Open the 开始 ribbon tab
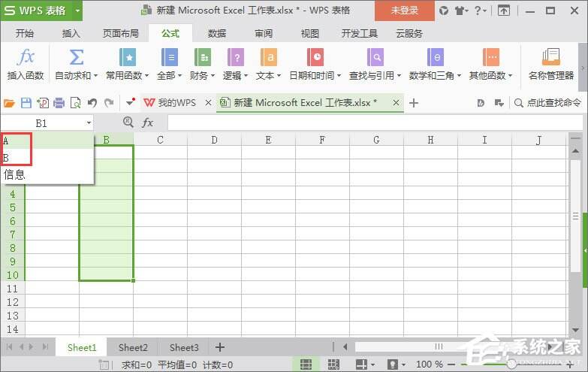588x372 pixels. coord(24,33)
